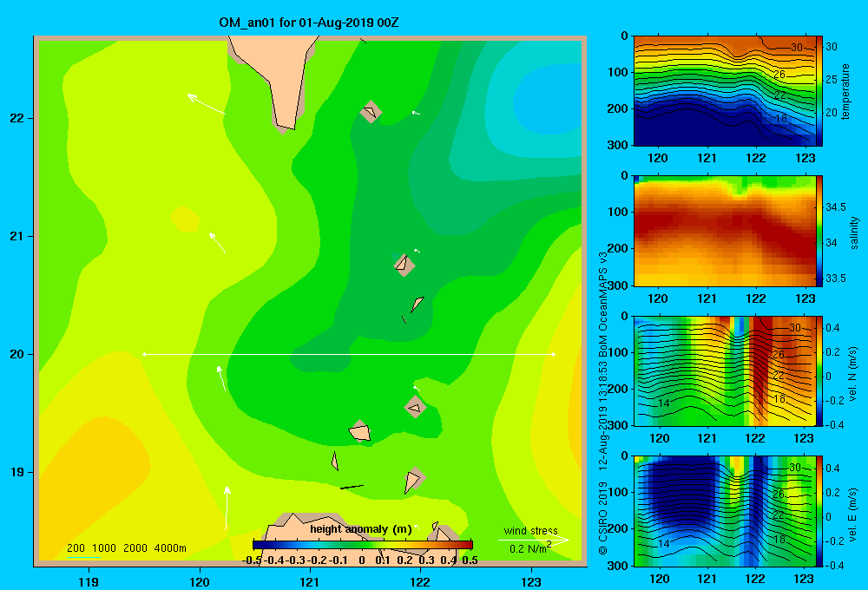Open the salinity depth section plot

pos(725,231)
